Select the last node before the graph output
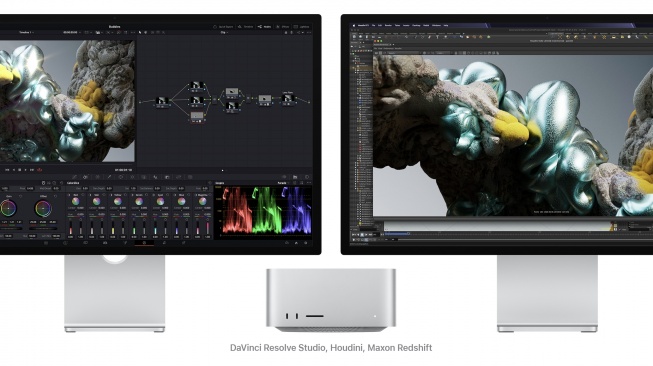Viewport: 653px width, 366px height. pyautogui.click(x=288, y=99)
